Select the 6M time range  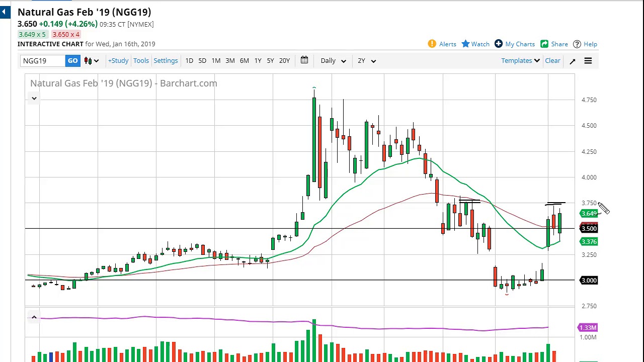[x=244, y=61]
